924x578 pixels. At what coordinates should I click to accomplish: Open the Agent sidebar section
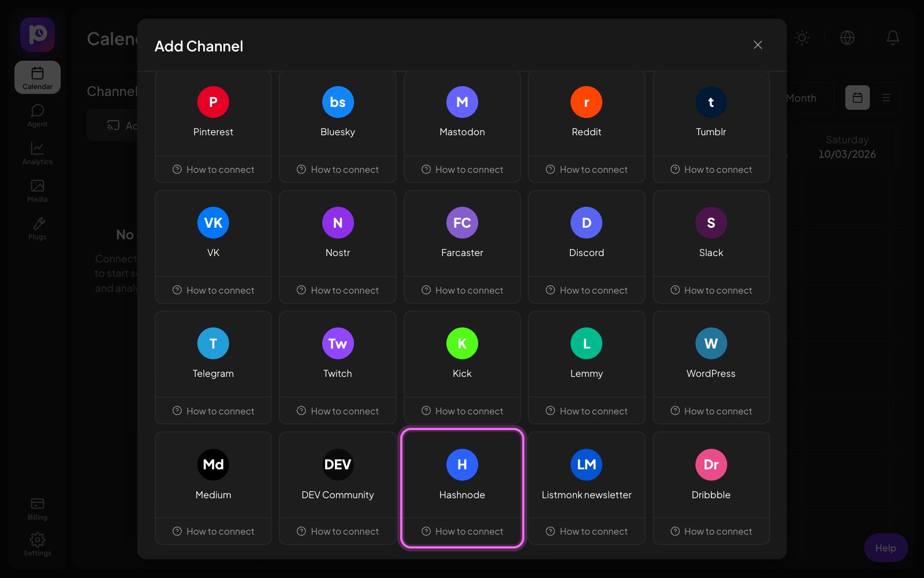(38, 116)
